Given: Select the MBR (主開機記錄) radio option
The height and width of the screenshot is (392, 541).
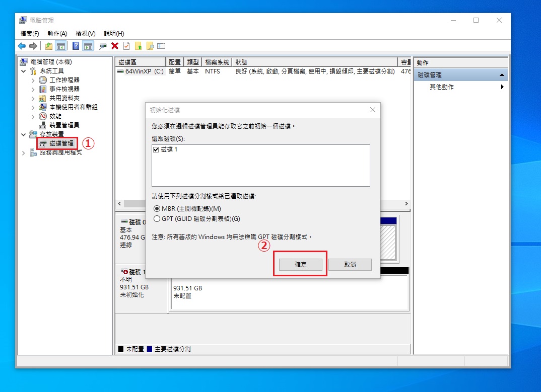Looking at the screenshot, I should coord(157,208).
